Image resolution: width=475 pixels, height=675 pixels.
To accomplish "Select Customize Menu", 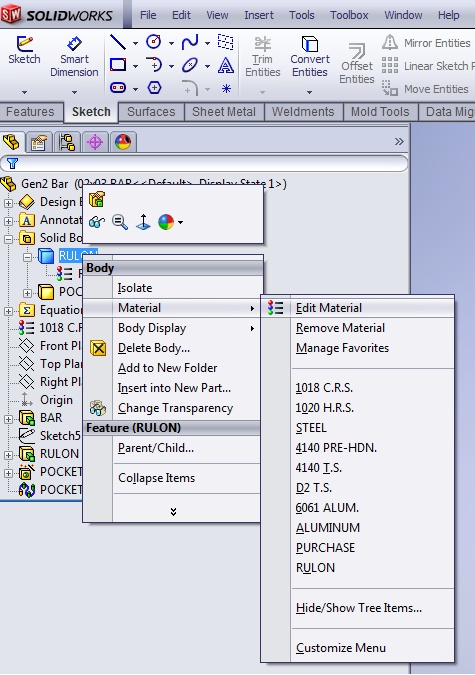I will tap(358, 648).
